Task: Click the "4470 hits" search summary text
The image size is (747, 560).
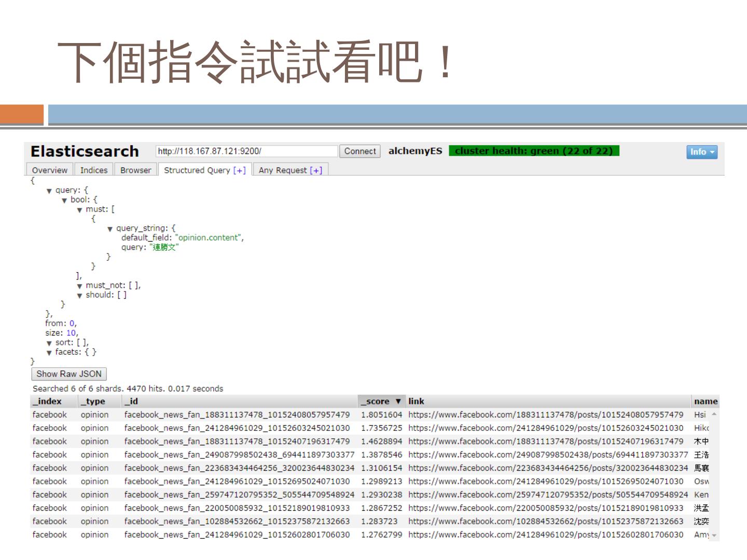Action: [x=145, y=388]
